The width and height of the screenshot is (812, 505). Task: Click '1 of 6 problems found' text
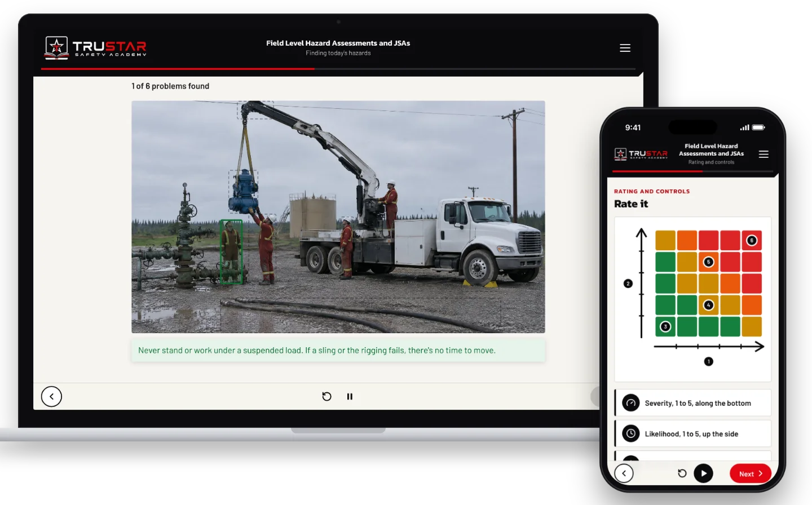tap(170, 86)
